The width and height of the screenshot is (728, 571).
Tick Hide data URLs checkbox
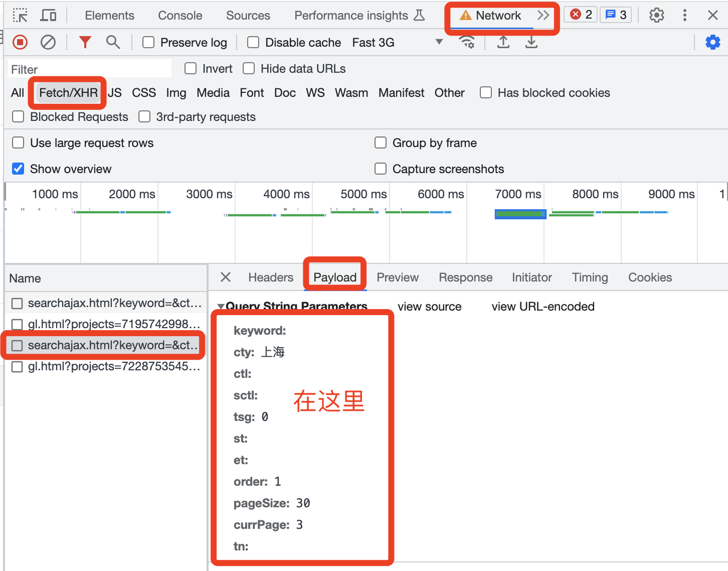point(249,68)
